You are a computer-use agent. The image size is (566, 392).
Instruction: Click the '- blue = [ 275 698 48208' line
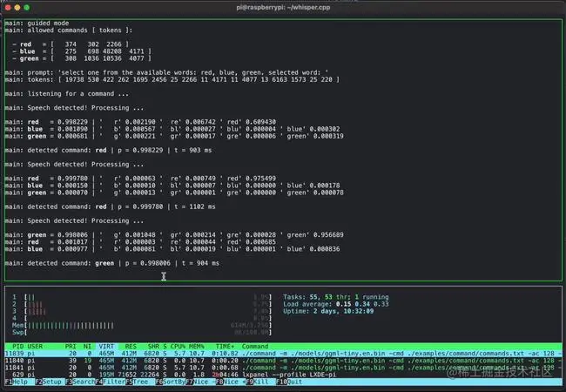[82, 51]
